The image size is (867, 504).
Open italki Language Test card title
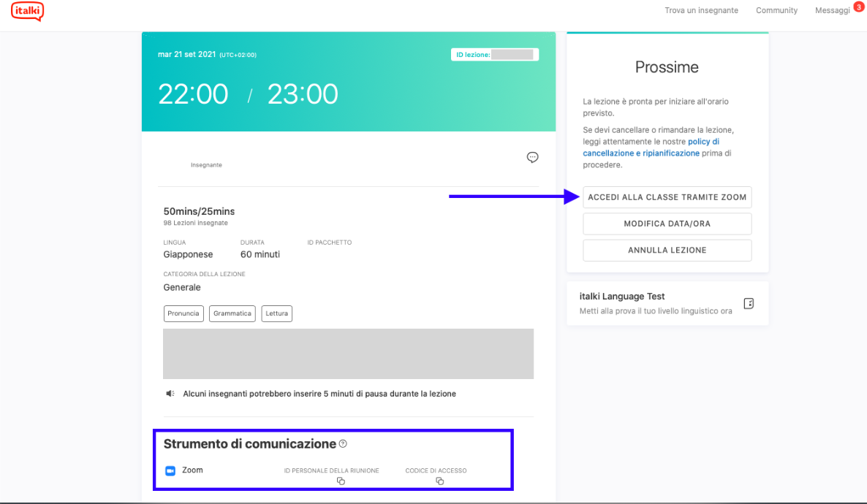622,297
